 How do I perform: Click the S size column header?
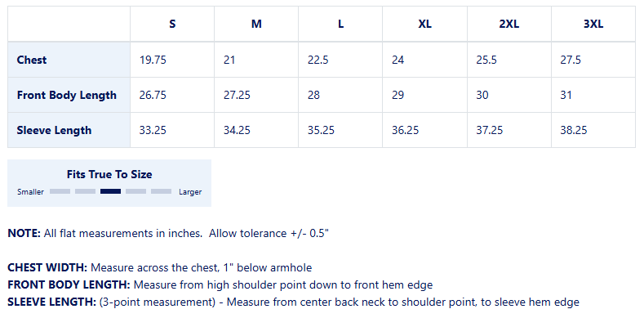[x=172, y=24]
